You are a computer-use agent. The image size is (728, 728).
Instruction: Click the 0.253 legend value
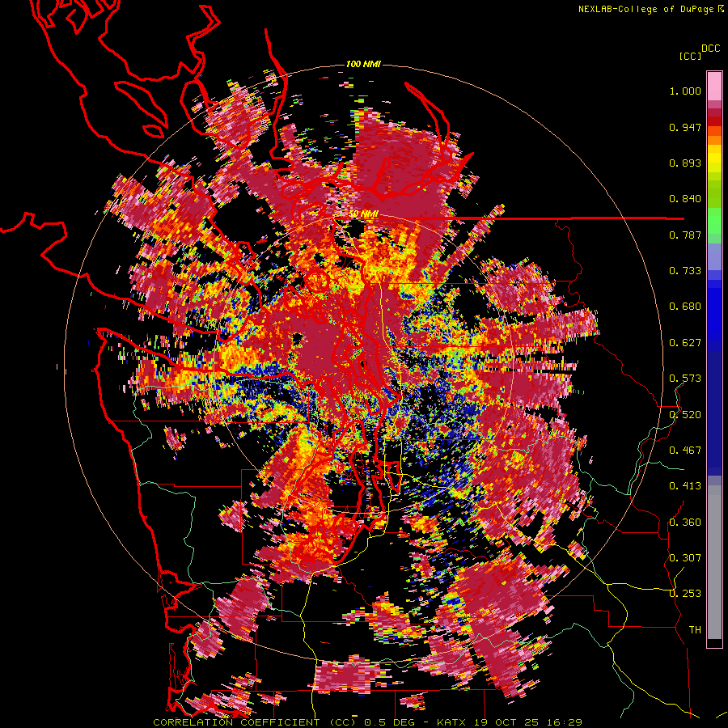coord(685,594)
